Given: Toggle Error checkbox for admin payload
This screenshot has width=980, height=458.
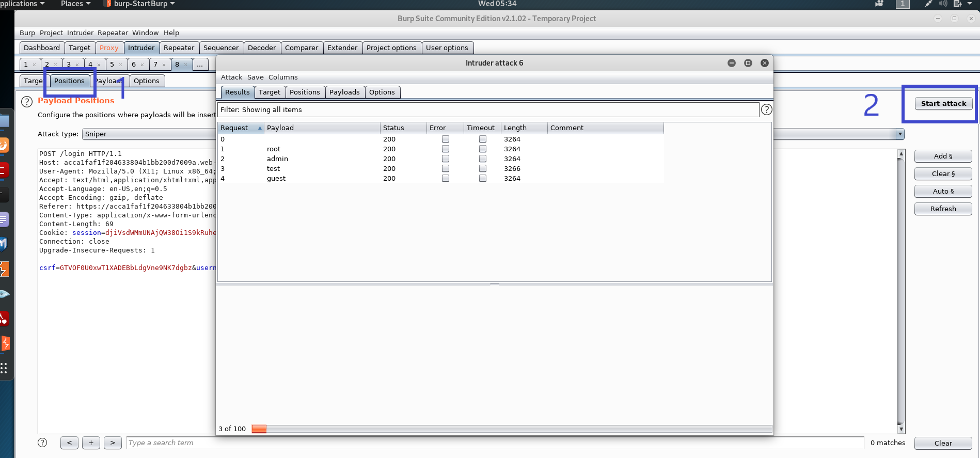Looking at the screenshot, I should 446,159.
